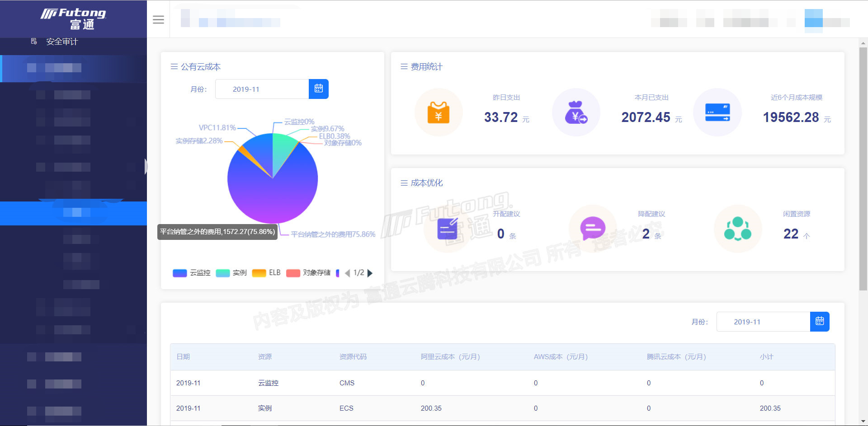Screen dimensions: 868x426
Task: Open calendar picker for the table month filter
Action: coord(820,322)
